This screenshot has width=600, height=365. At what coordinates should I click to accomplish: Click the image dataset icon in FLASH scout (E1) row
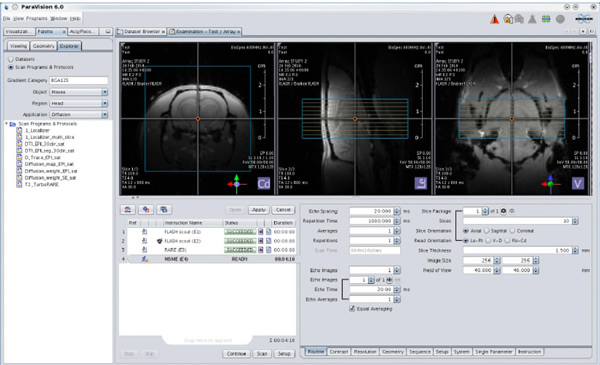[x=261, y=232]
